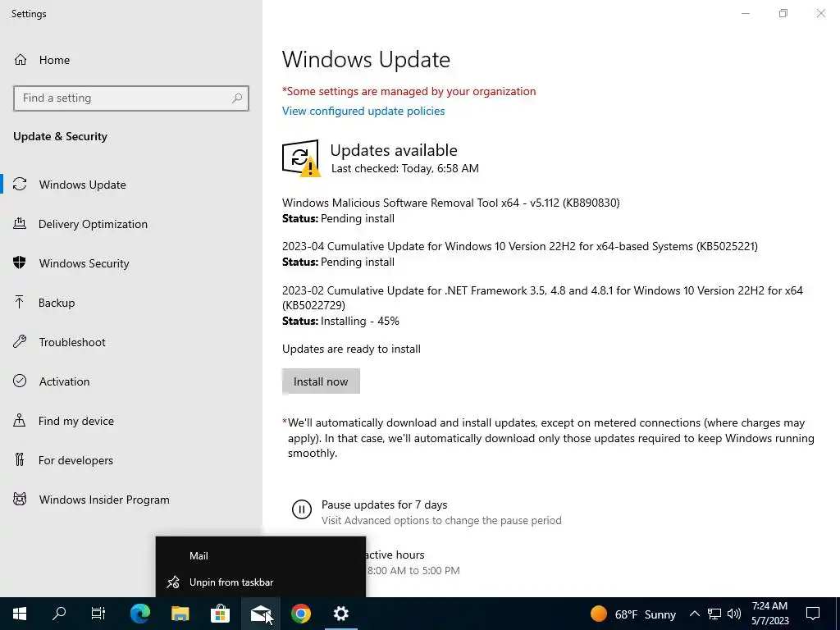This screenshot has width=840, height=630.
Task: Click the Install now button
Action: pyautogui.click(x=321, y=381)
